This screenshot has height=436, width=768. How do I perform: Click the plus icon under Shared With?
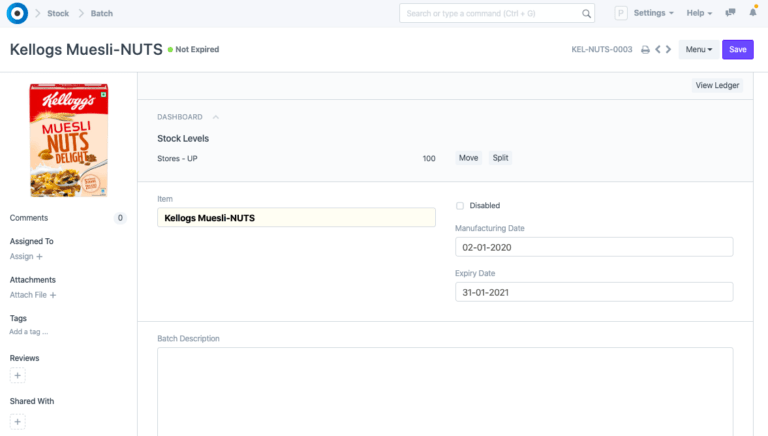click(18, 421)
